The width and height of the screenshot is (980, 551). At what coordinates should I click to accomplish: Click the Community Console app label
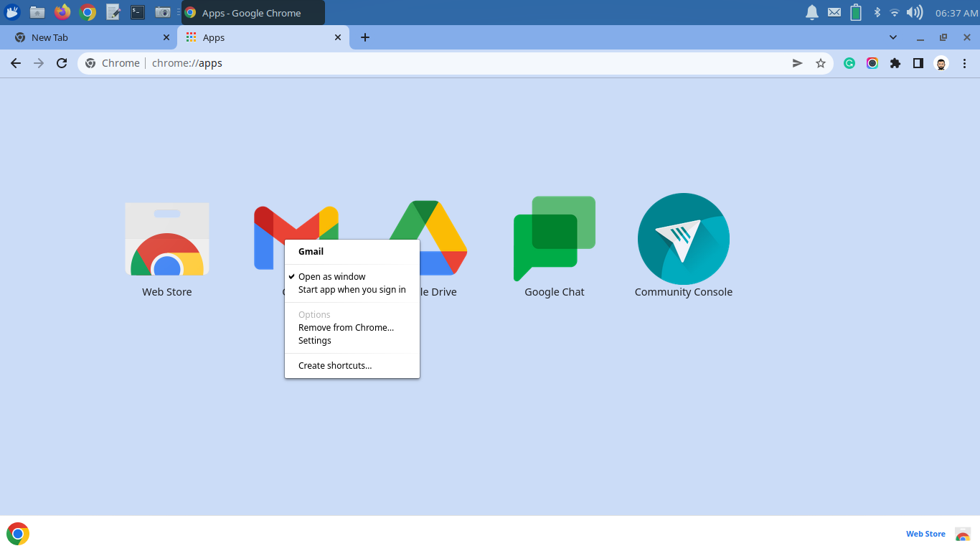pos(684,292)
